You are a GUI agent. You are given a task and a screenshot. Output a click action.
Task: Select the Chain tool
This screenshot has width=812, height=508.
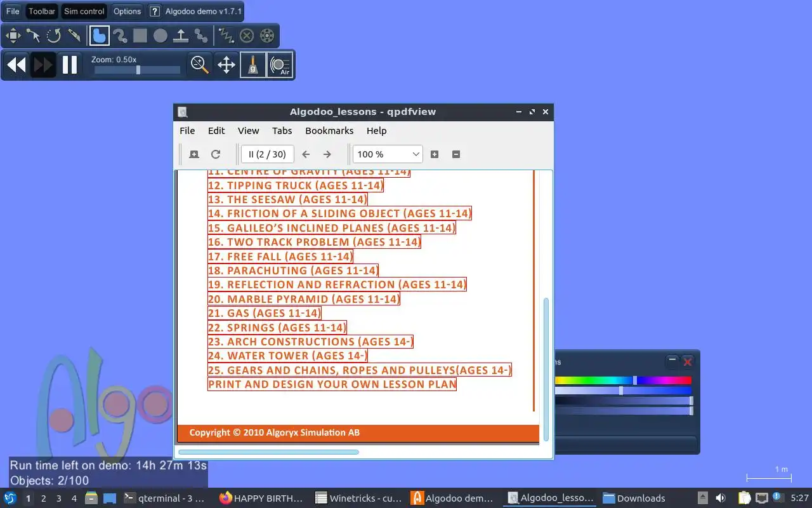(x=201, y=36)
